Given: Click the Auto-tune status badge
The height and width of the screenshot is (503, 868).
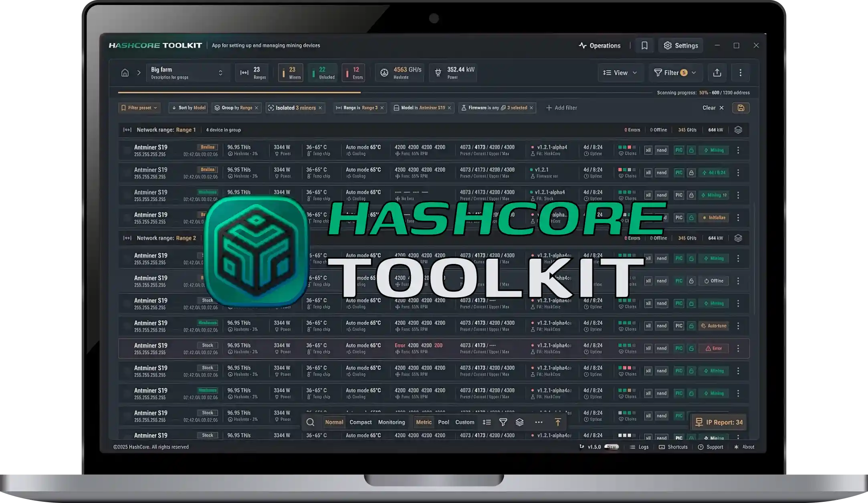Looking at the screenshot, I should tap(713, 326).
